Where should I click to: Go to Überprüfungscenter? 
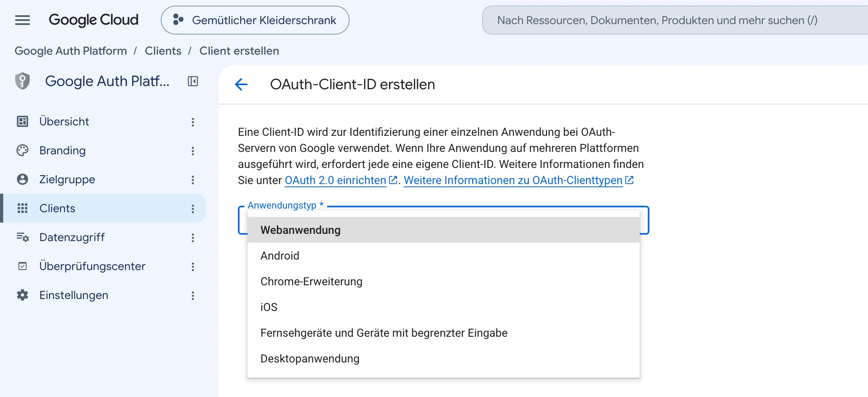92,266
